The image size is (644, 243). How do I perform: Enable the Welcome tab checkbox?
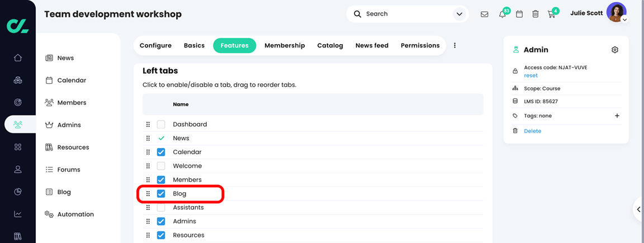pyautogui.click(x=161, y=166)
